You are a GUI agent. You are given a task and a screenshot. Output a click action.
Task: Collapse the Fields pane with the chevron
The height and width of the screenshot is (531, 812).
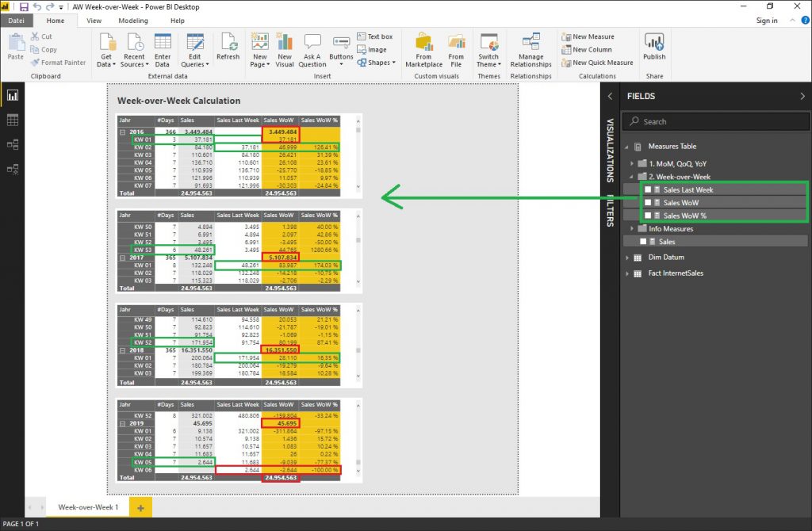802,96
